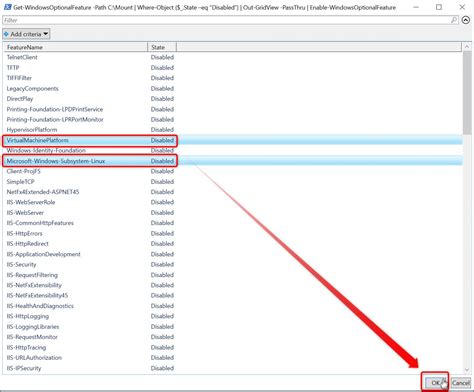Viewport: 474px width, 392px height.
Task: Select the TelnetClient row
Action: click(x=233, y=57)
